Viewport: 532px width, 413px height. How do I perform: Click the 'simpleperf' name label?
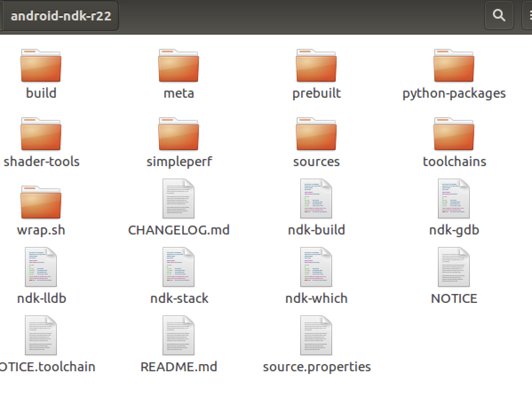click(179, 162)
